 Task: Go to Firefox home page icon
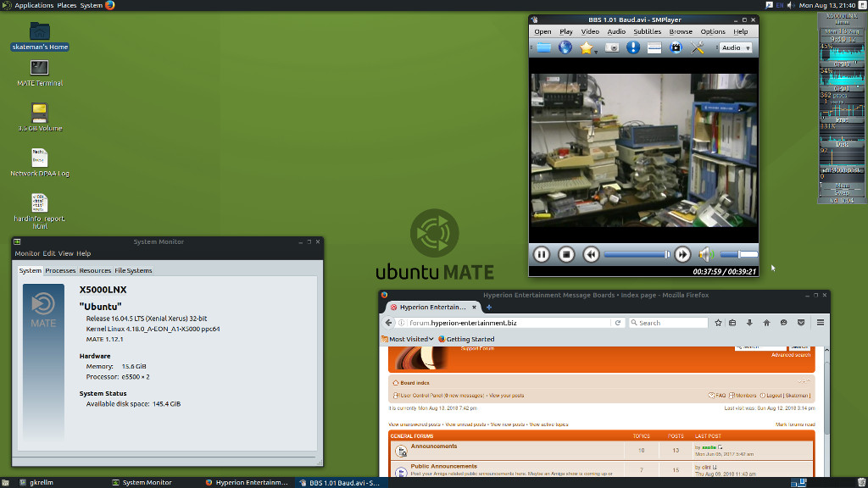(766, 323)
